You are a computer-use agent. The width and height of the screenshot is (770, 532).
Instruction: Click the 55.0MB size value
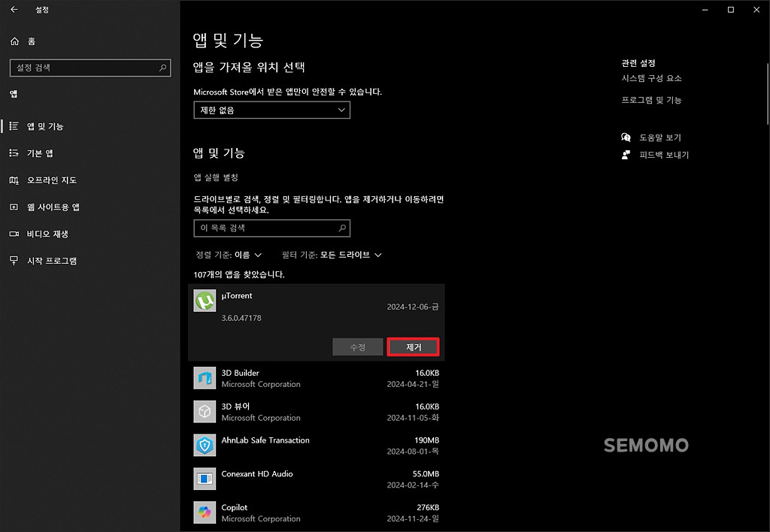click(x=426, y=473)
